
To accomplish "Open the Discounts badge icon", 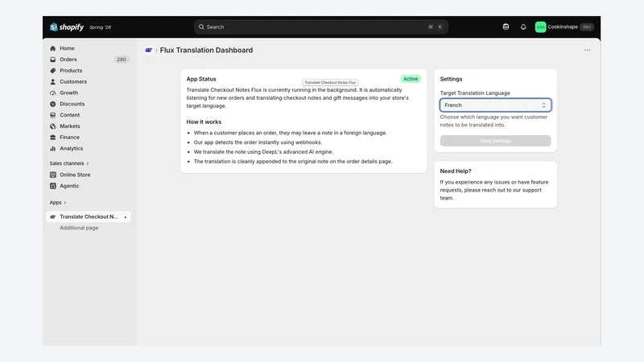I will 52,104.
